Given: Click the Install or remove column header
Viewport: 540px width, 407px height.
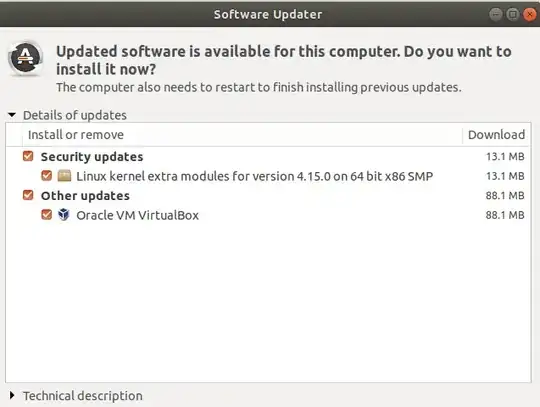Looking at the screenshot, I should 76,135.
